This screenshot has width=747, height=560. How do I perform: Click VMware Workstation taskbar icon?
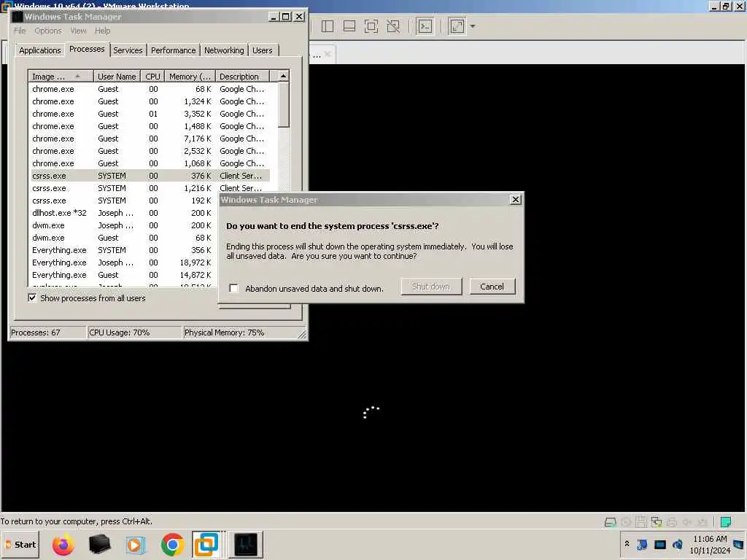206,544
